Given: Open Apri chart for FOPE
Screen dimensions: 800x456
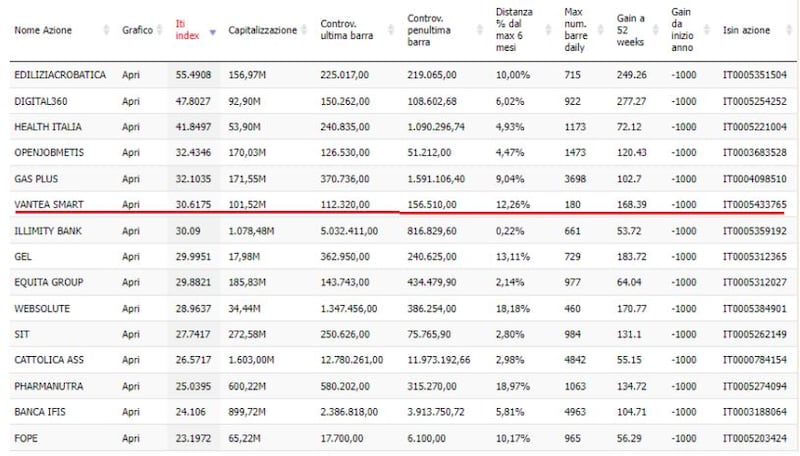Looking at the screenshot, I should click(131, 438).
